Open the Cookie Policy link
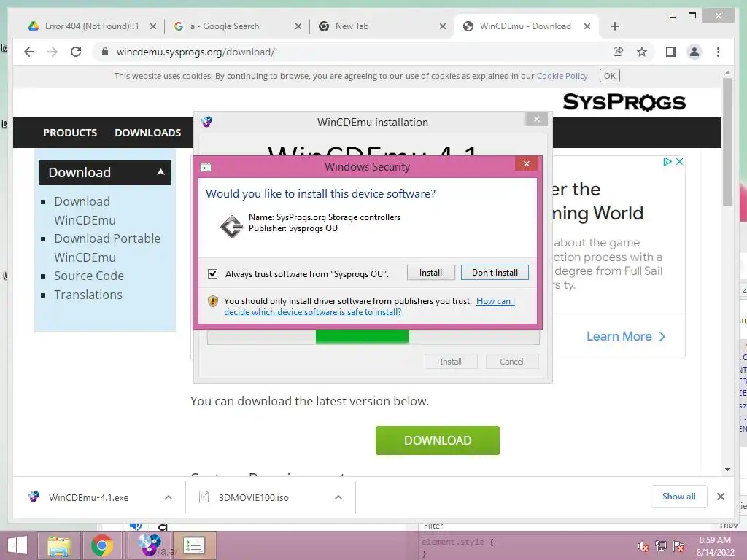 coord(562,76)
